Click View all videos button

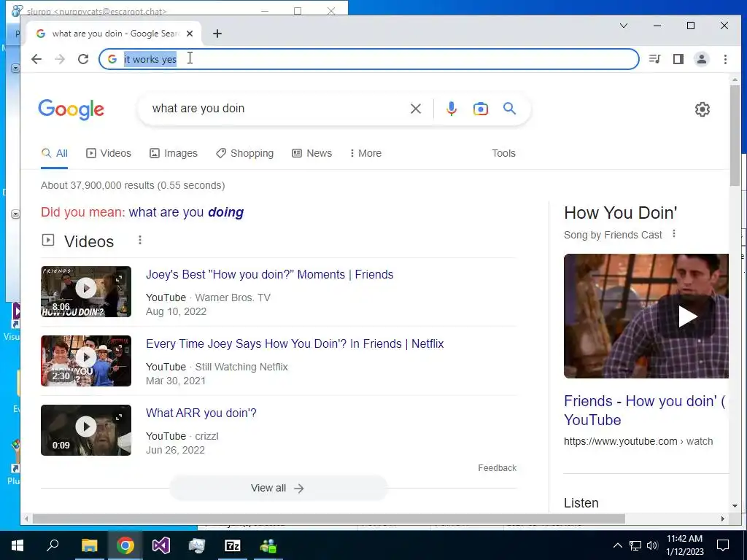click(278, 488)
